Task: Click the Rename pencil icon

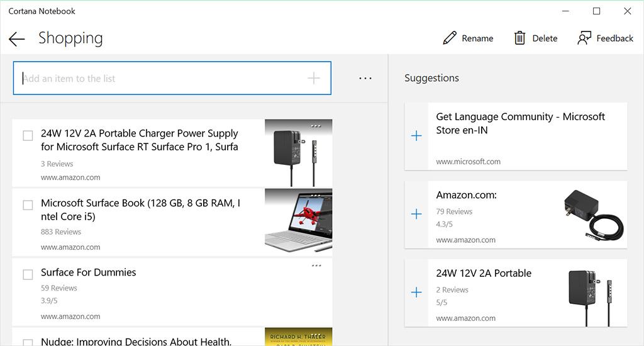Action: click(x=450, y=38)
